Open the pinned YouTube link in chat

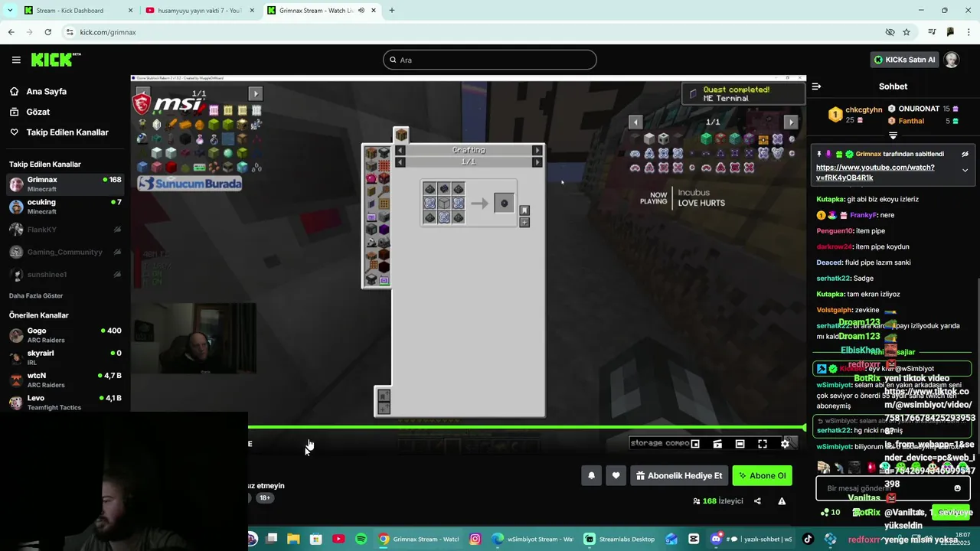tap(875, 172)
